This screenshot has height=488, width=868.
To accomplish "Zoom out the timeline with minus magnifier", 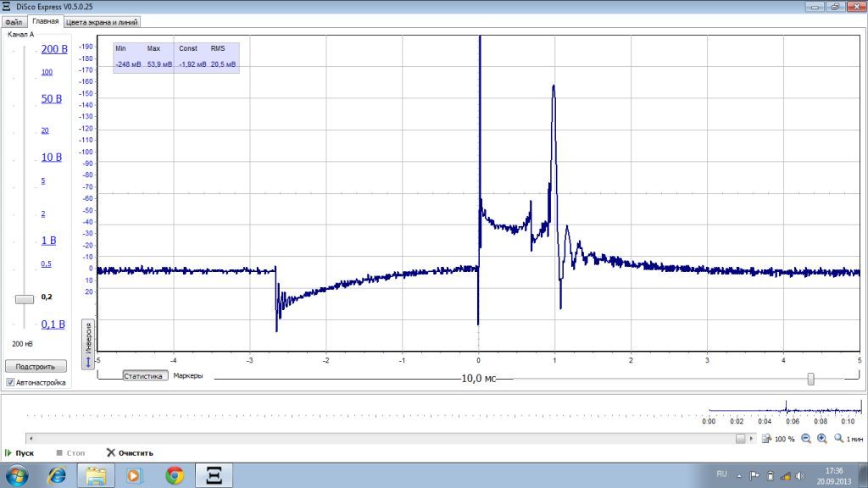I will tap(806, 439).
